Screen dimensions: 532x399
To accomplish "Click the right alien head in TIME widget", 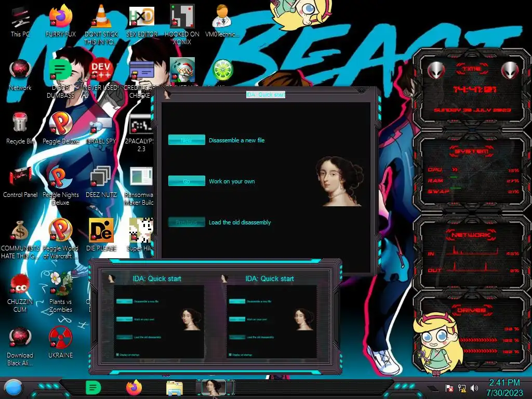I will 510,70.
